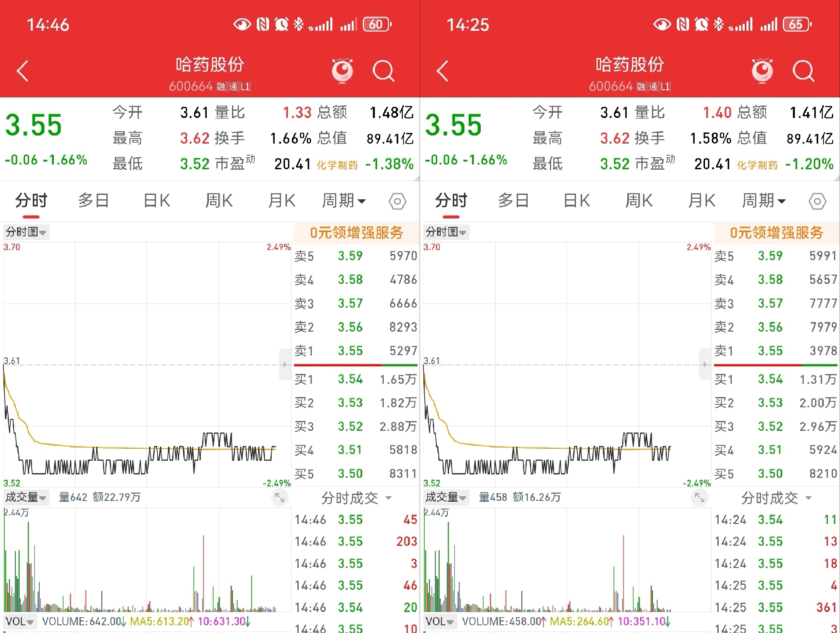Switch to 周K tab on right screen
The width and height of the screenshot is (840, 633).
point(639,200)
